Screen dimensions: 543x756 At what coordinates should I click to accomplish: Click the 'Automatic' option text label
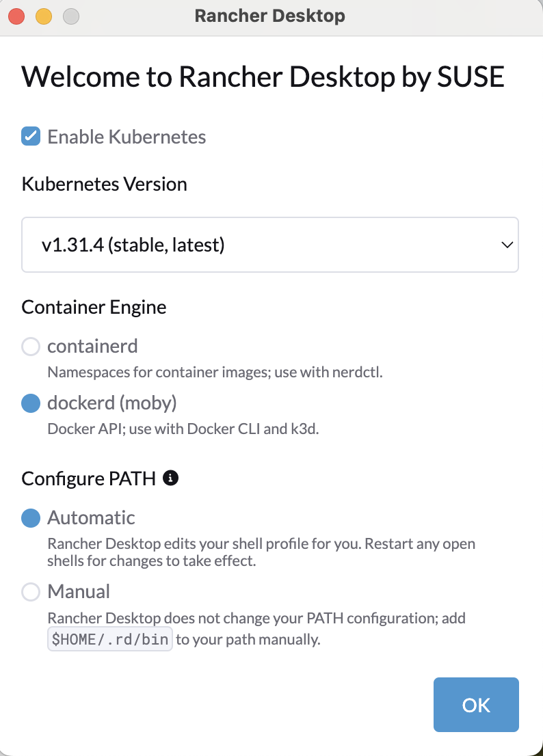tap(91, 518)
